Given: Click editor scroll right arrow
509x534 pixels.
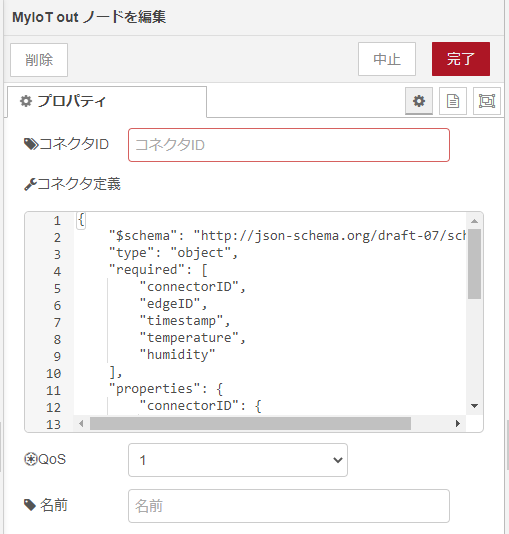Looking at the screenshot, I should click(458, 424).
